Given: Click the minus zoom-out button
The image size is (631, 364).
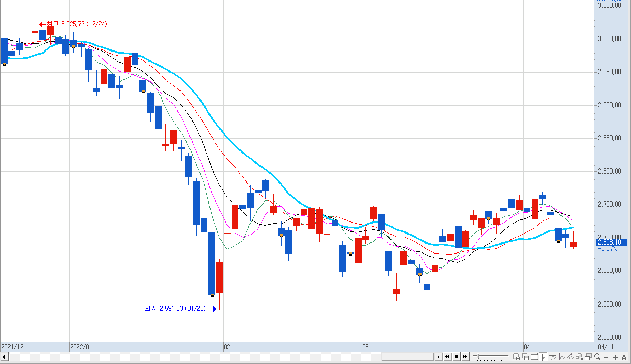Looking at the screenshot, I should 606,357.
